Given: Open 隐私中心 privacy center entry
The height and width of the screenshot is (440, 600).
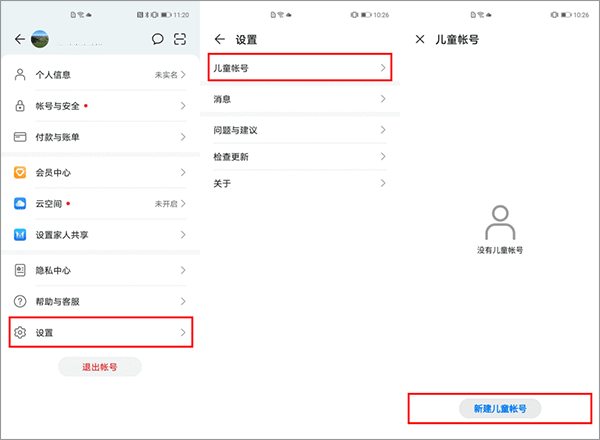Looking at the screenshot, I should tap(100, 271).
